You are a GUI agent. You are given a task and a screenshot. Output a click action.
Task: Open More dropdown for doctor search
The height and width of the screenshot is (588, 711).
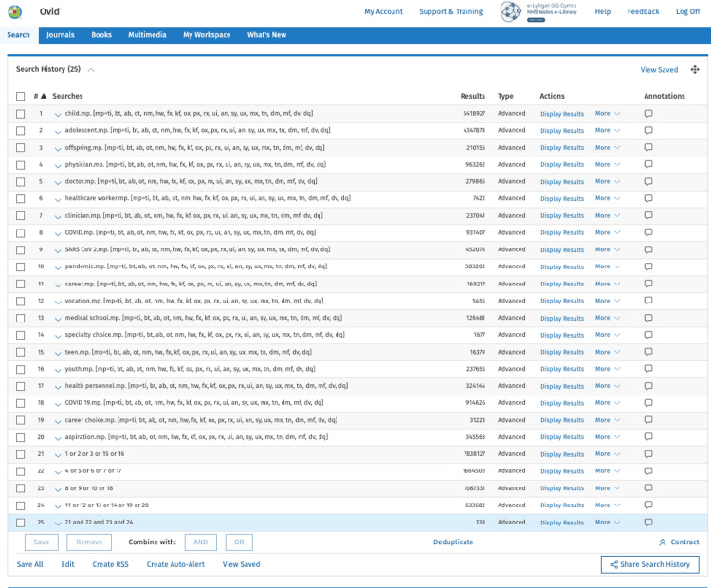608,181
